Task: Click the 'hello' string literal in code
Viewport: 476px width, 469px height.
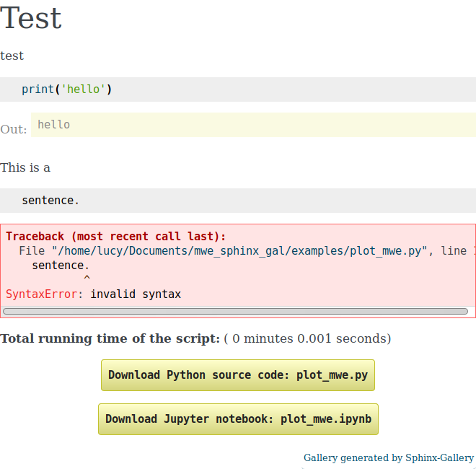Action: pyautogui.click(x=84, y=89)
